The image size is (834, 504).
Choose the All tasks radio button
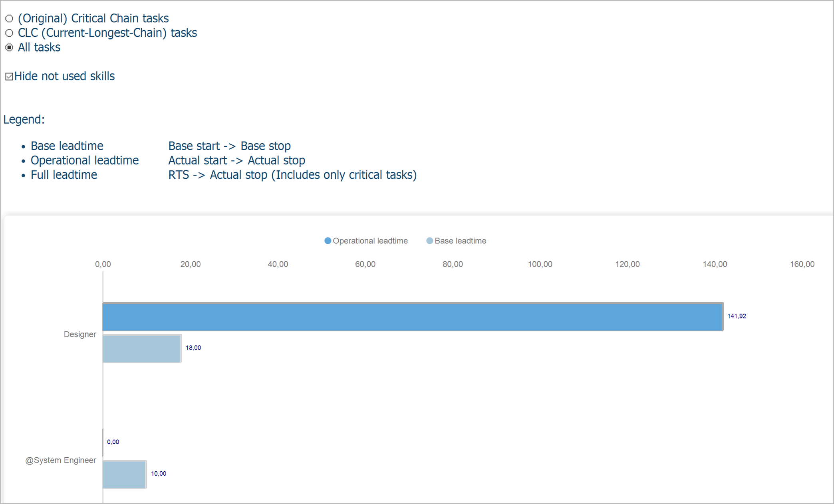pyautogui.click(x=9, y=47)
